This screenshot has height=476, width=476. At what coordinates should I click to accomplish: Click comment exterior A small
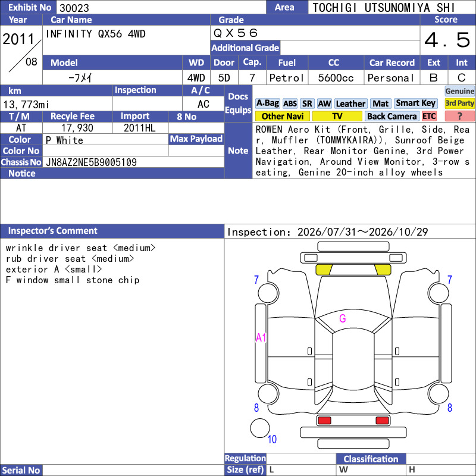click(x=54, y=270)
